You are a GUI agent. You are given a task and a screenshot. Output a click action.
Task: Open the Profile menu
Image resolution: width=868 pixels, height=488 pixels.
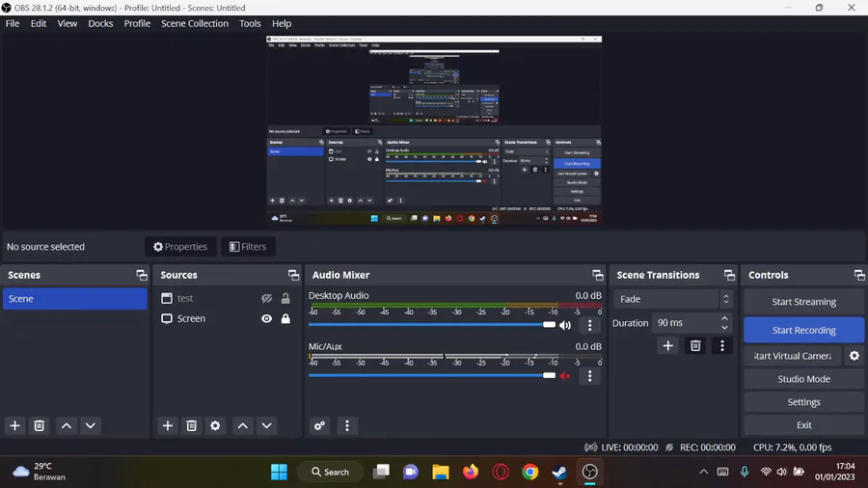coord(137,23)
